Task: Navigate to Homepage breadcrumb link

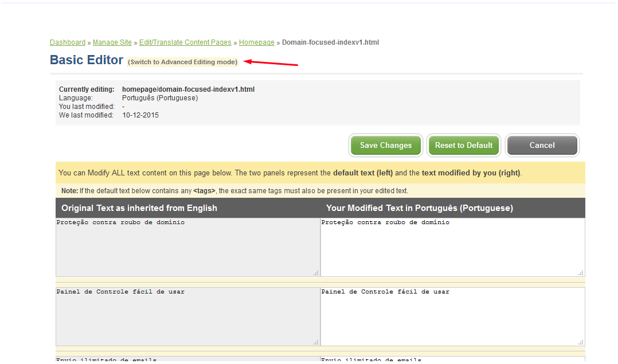Action: pos(257,42)
